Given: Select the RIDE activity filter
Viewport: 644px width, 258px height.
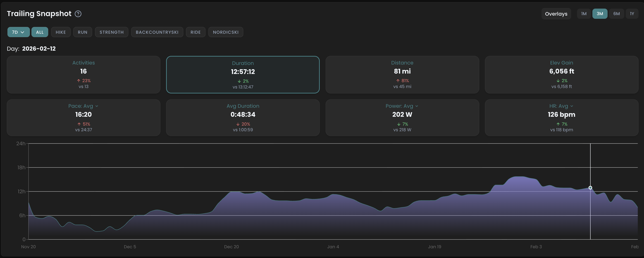Looking at the screenshot, I should [x=196, y=32].
